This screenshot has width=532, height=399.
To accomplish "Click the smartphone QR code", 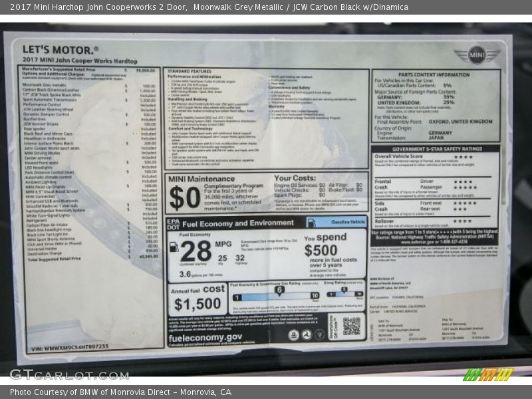I will pyautogui.click(x=351, y=325).
